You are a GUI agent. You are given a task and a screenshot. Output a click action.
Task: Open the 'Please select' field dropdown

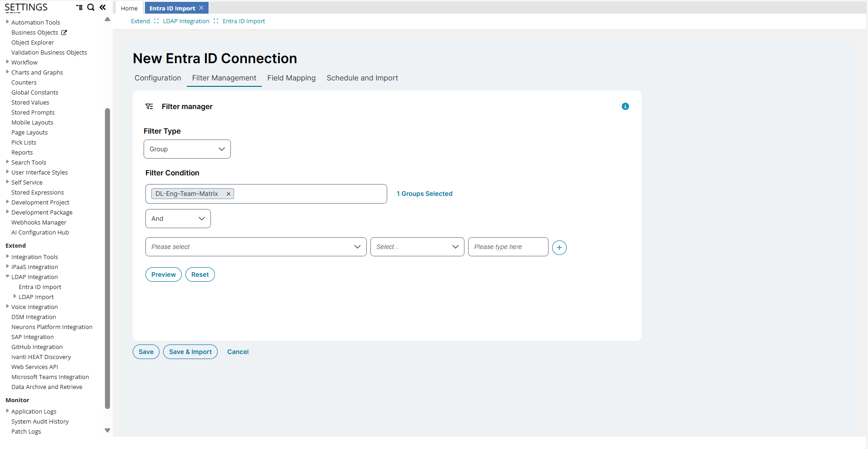[256, 247]
